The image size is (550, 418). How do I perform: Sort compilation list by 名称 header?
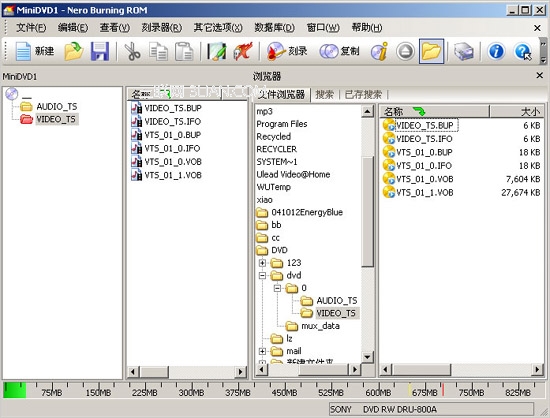coord(174,94)
